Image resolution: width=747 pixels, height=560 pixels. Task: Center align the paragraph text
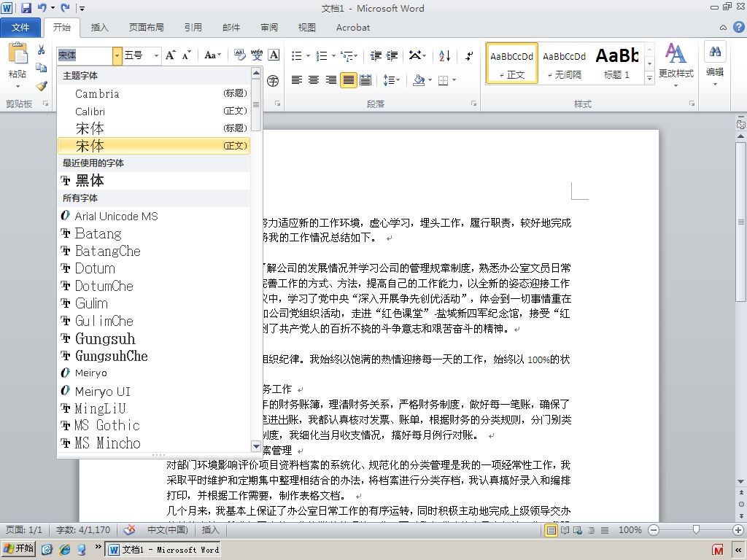pyautogui.click(x=314, y=80)
